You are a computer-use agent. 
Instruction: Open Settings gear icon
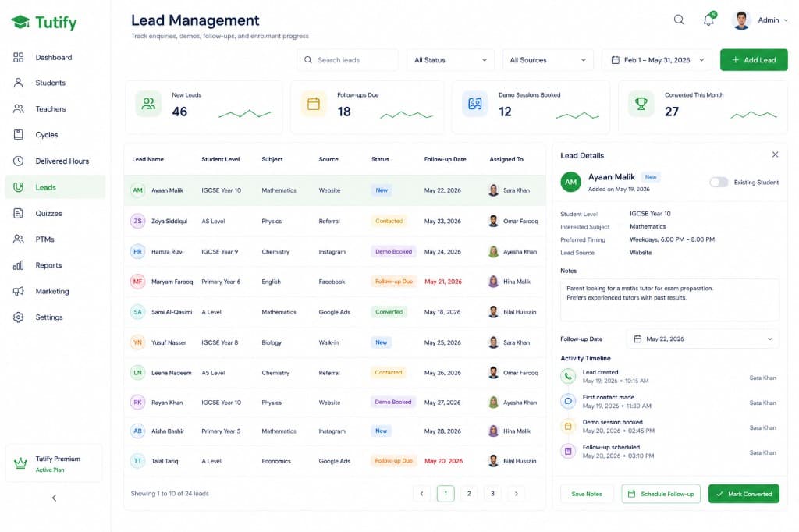pyautogui.click(x=19, y=317)
